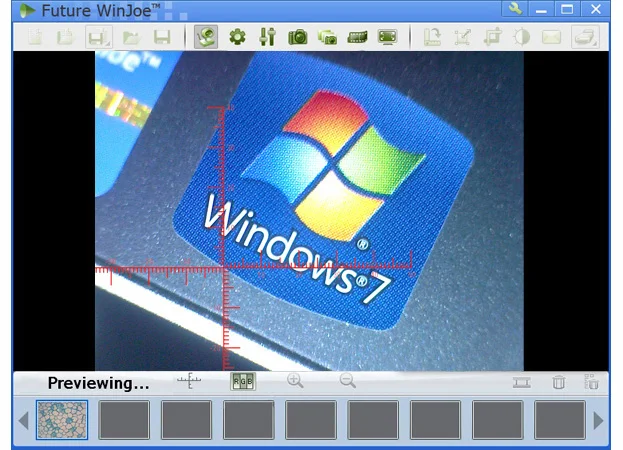Minimize the Future WinJoe window
The height and width of the screenshot is (450, 623).
[x=541, y=9]
